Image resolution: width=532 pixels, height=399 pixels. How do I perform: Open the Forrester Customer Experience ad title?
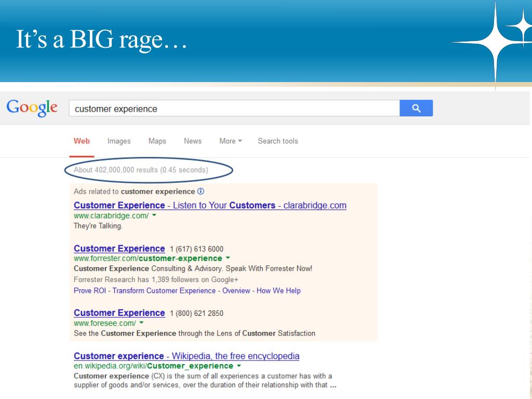click(x=119, y=248)
